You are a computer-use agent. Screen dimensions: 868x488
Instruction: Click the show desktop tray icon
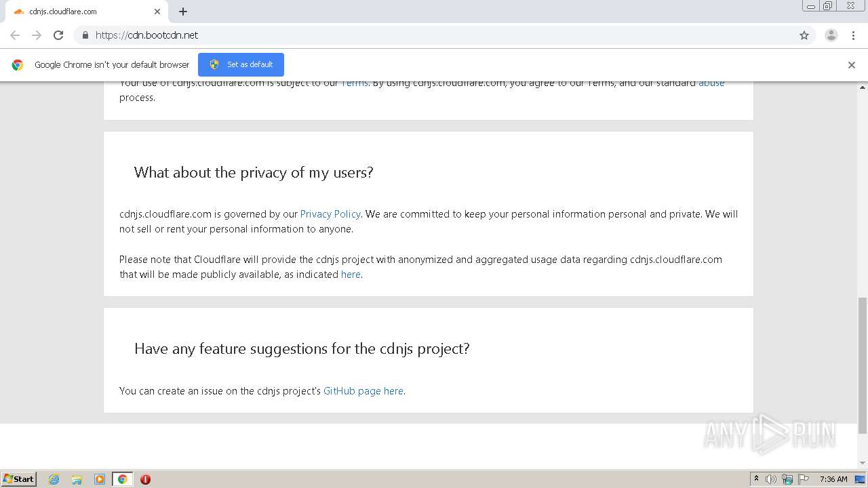pos(861,479)
